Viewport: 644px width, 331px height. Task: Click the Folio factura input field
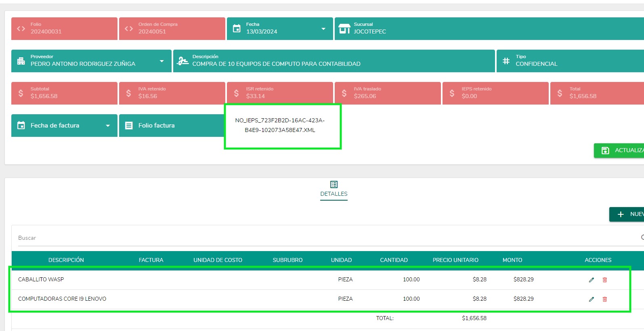pos(172,126)
